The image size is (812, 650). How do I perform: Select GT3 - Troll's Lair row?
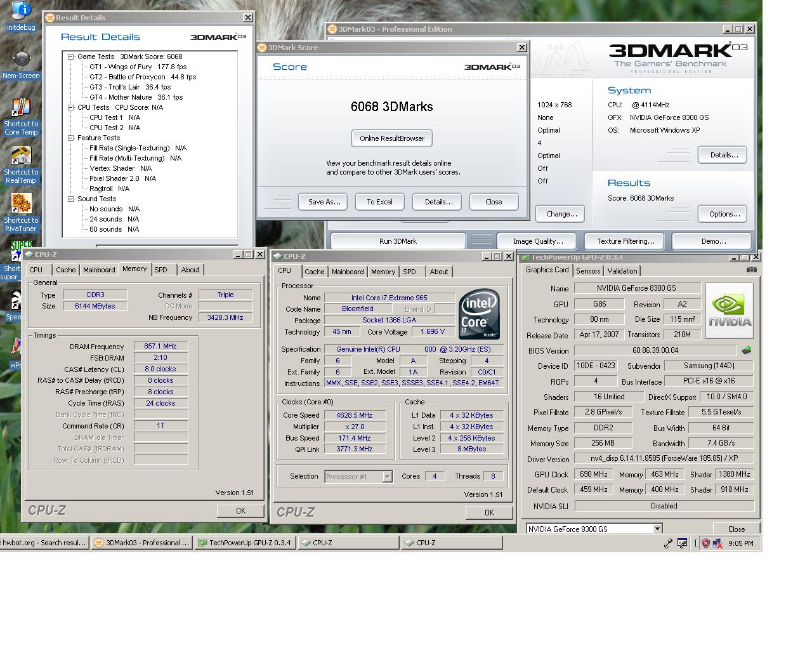[130, 87]
